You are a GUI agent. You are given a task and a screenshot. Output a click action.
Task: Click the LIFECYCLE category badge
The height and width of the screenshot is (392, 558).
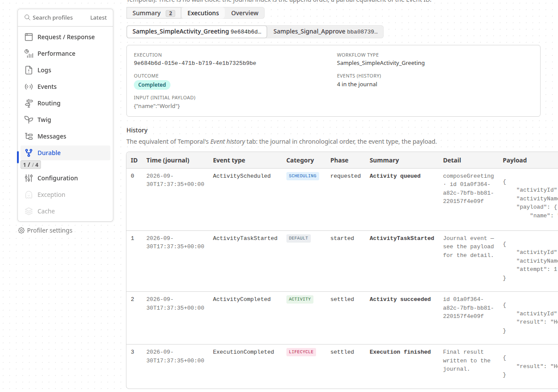coord(301,352)
